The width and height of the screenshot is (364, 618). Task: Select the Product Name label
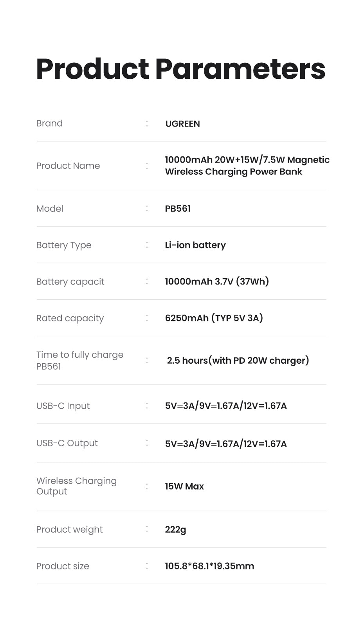tap(68, 166)
